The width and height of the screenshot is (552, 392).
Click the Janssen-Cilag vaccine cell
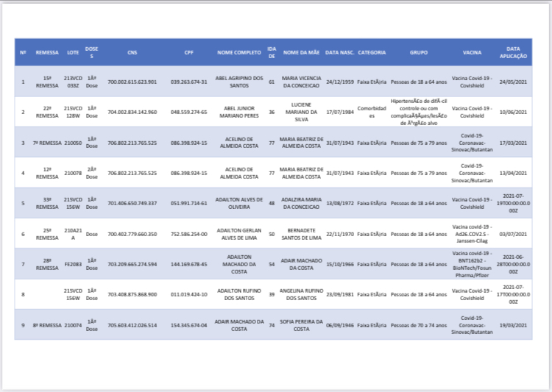coord(472,233)
